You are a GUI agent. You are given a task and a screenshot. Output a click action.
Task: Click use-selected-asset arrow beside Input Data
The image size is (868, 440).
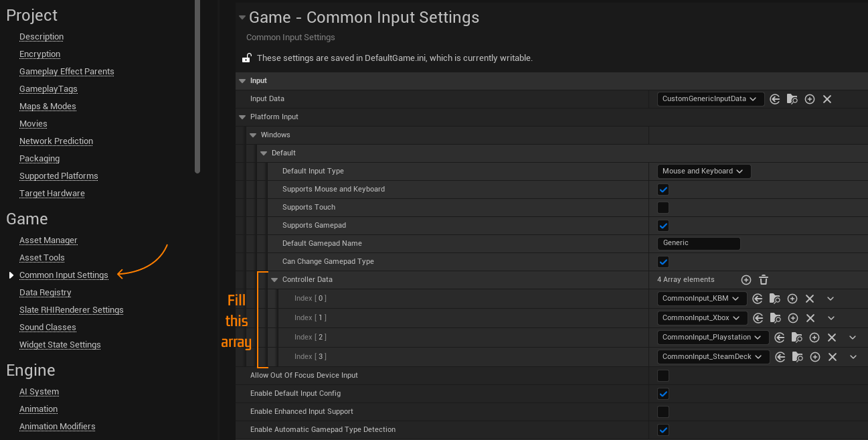click(x=775, y=99)
